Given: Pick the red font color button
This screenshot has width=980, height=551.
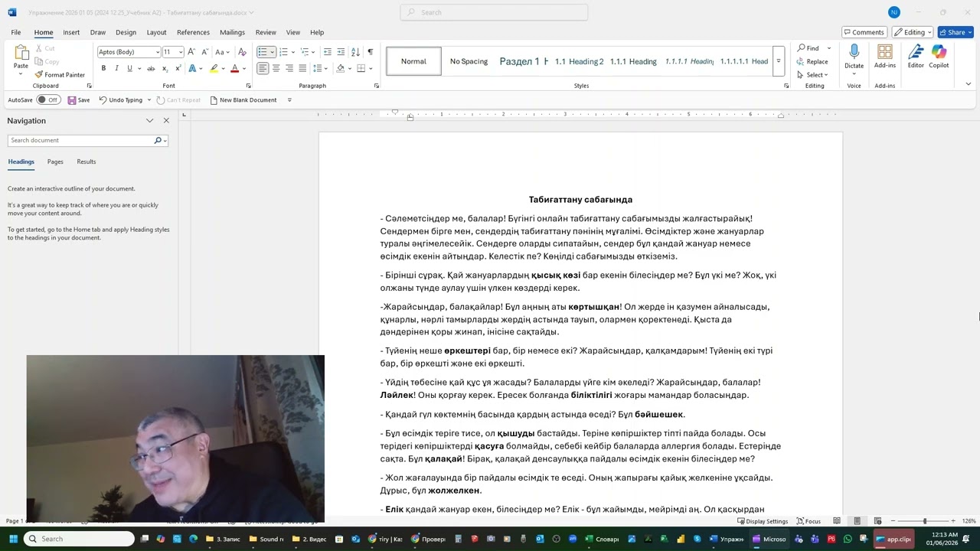Looking at the screenshot, I should 234,68.
